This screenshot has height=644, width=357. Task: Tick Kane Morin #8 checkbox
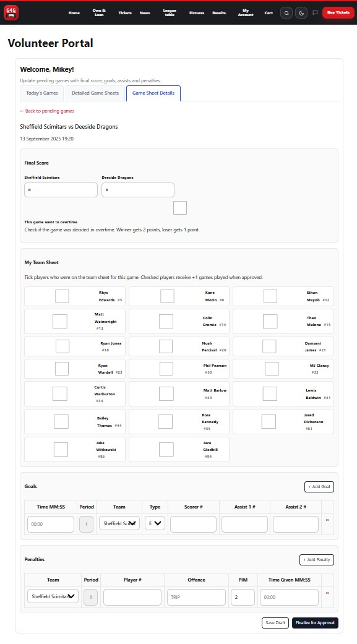167,296
